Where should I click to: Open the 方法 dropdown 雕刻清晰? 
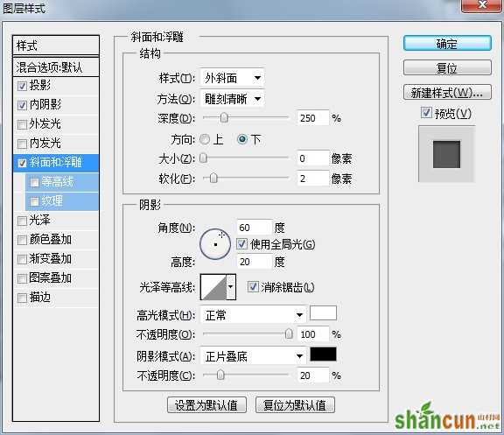pos(232,99)
